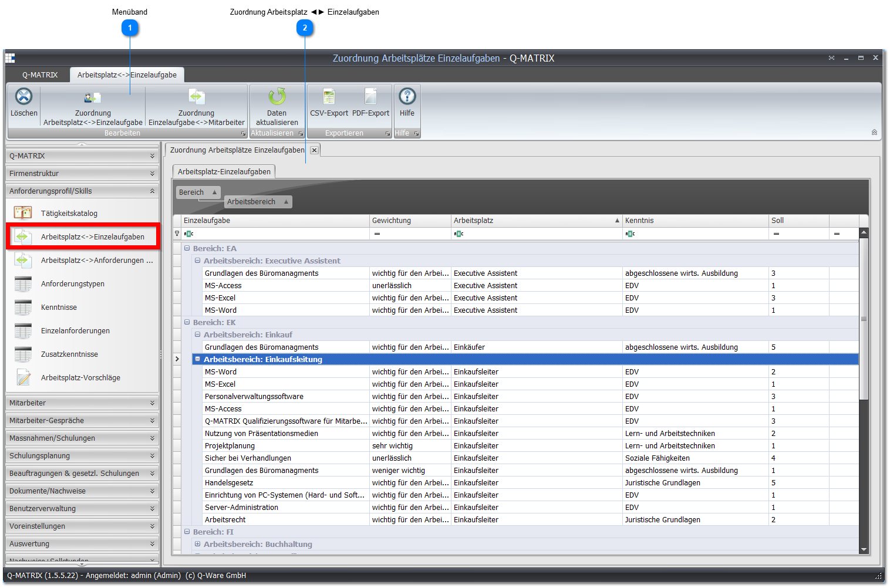Click Arbeitsbereich grouping chip

(258, 202)
